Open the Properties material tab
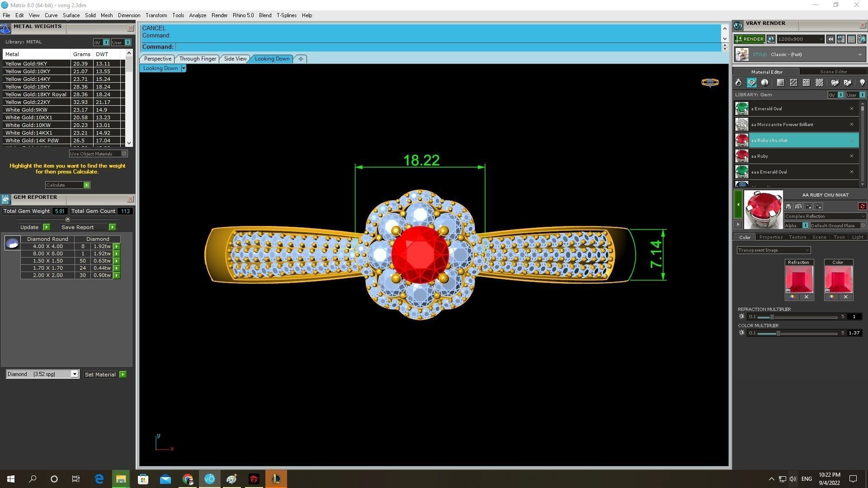 (x=771, y=237)
